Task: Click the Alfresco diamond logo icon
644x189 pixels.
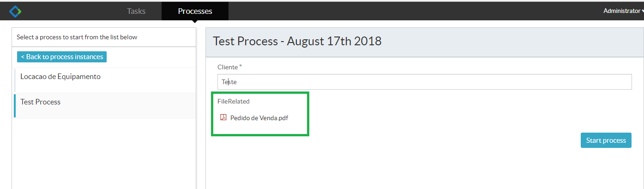Action: pyautogui.click(x=16, y=11)
